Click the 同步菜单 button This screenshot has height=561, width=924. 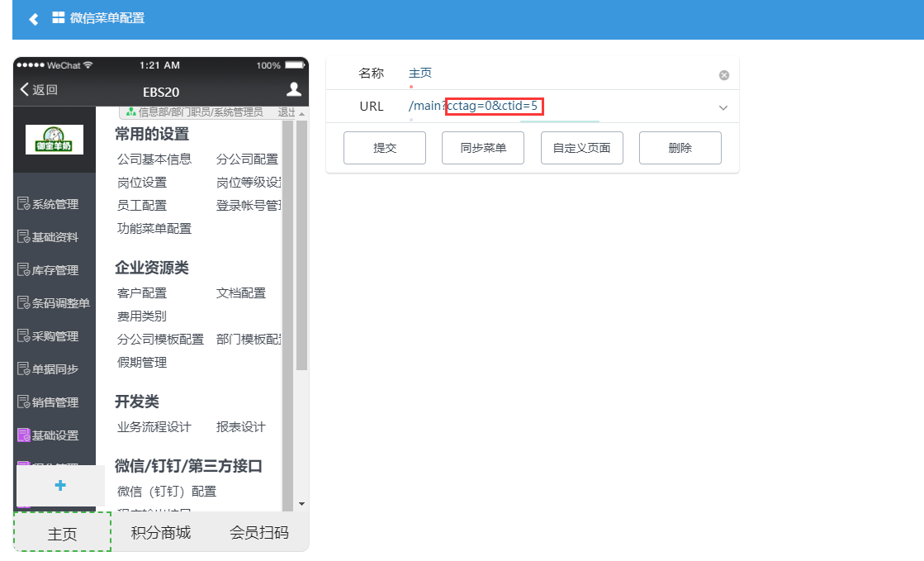click(483, 148)
